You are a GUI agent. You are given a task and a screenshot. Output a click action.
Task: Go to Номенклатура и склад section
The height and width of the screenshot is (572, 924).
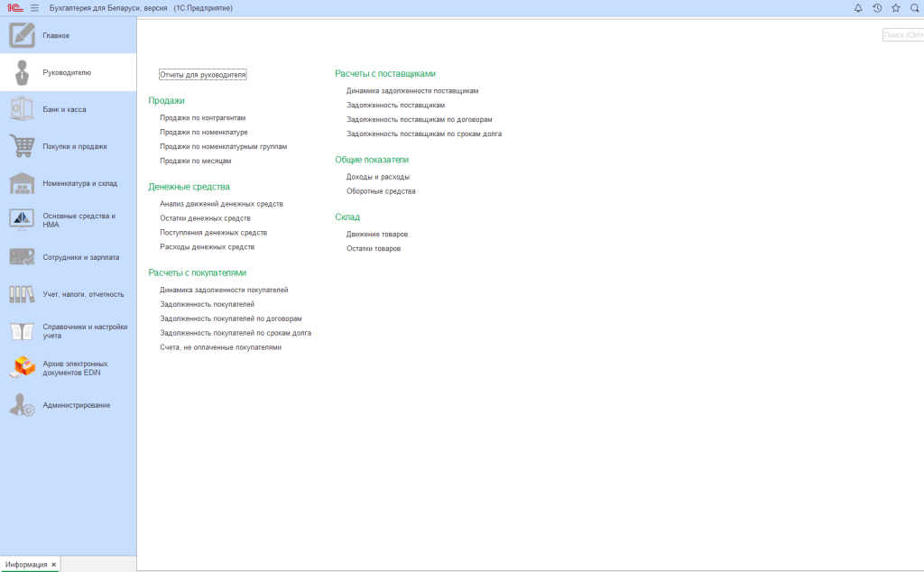79,183
